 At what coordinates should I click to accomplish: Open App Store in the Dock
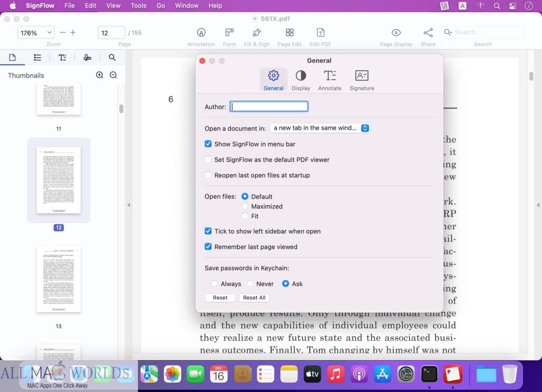pos(382,375)
